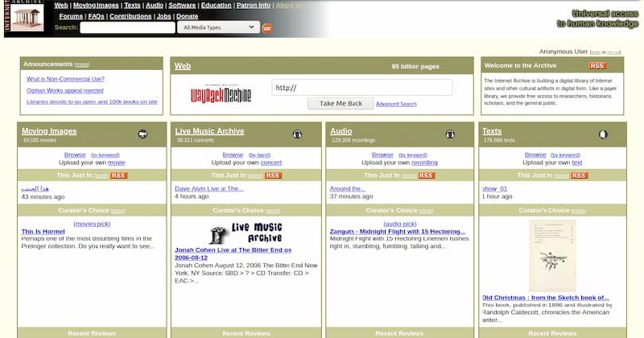Viewport: 644px width, 338px height.
Task: Click by keyword link under Moving Images
Action: [x=105, y=155]
